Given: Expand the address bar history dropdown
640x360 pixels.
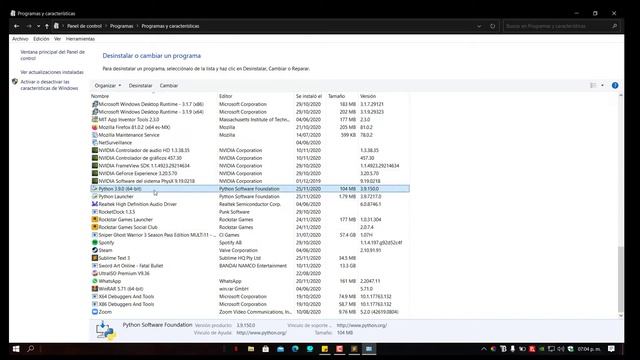Looking at the screenshot, I should [x=479, y=26].
